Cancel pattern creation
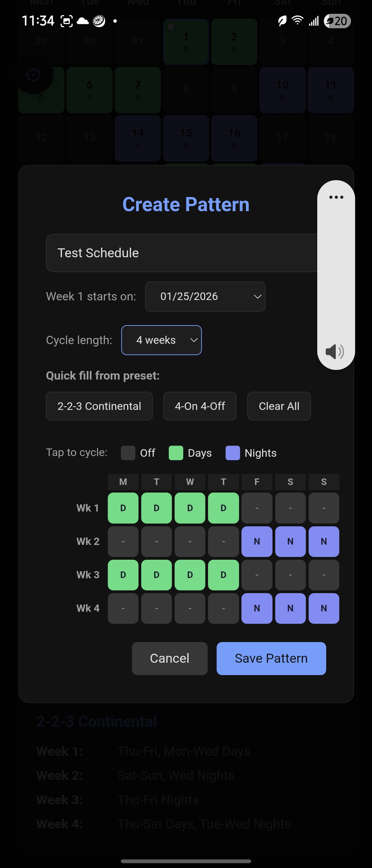This screenshot has height=868, width=372. click(169, 658)
